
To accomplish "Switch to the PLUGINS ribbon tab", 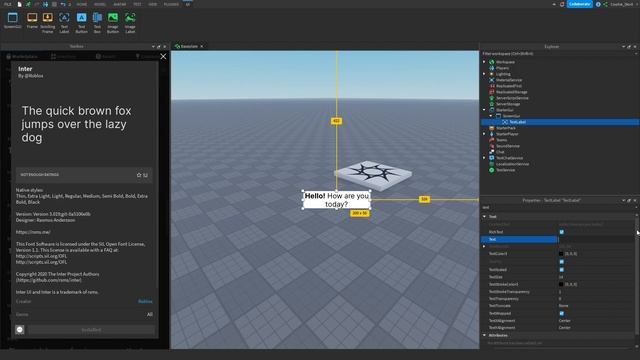I will (x=171, y=4).
